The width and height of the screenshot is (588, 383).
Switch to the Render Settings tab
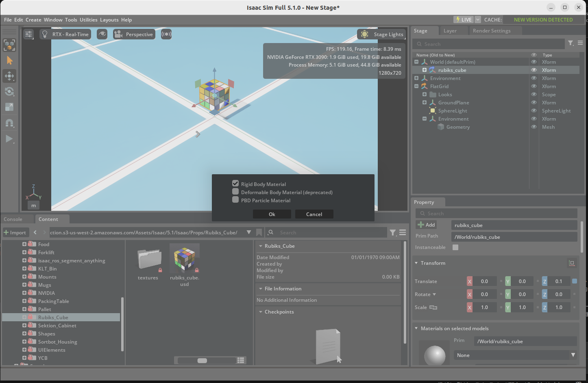[491, 31]
